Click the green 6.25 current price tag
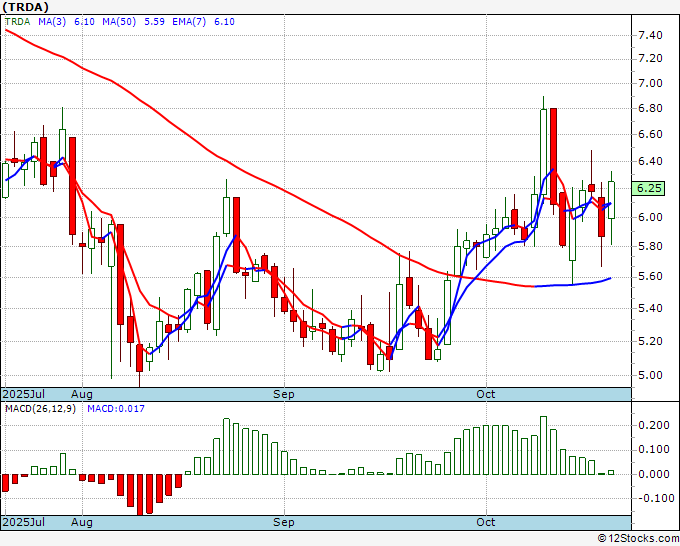Viewport: 680px width, 546px height. tap(648, 189)
